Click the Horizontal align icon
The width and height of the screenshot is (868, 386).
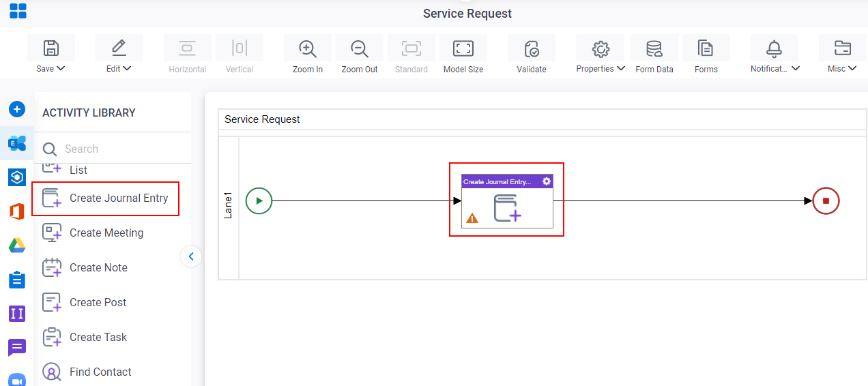click(x=188, y=48)
